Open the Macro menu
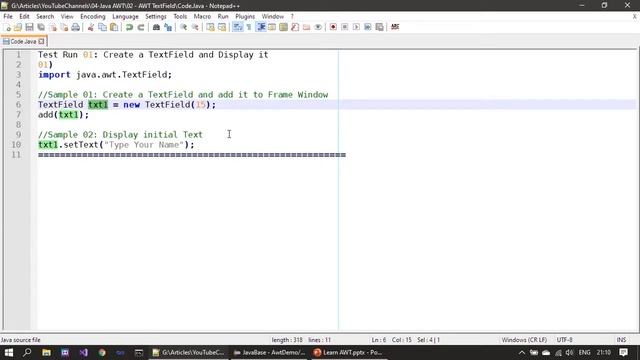 (202, 16)
